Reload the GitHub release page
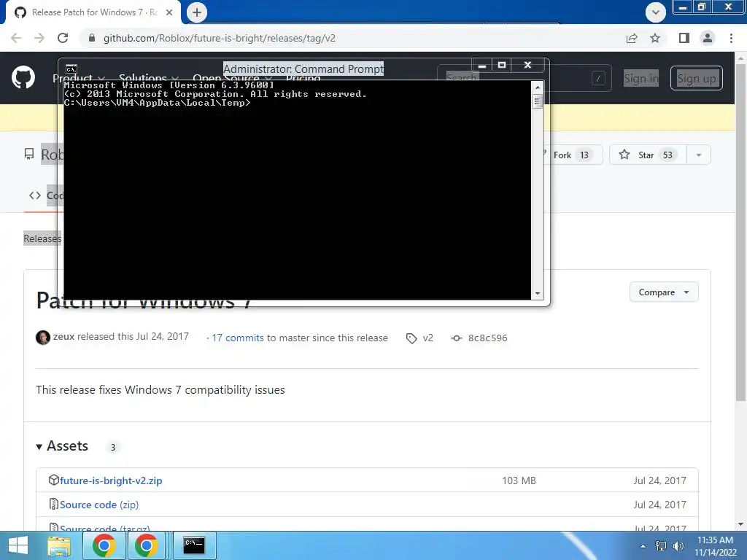Screen dimensions: 747x560 pos(63,38)
